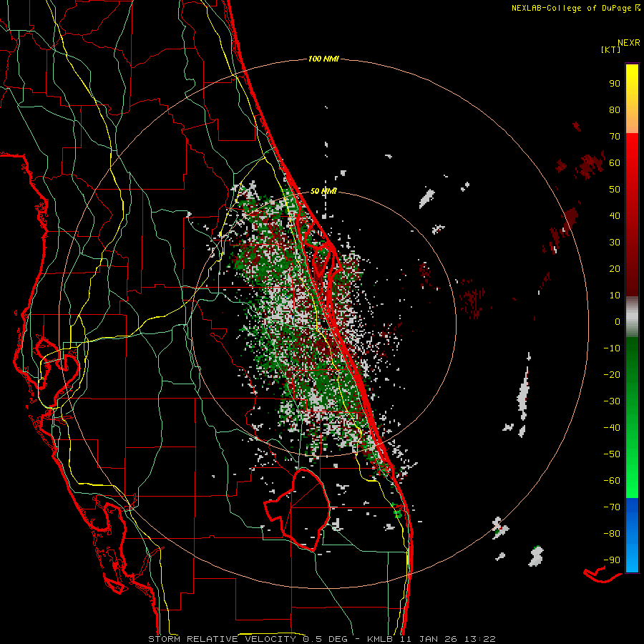Click the 30 value on the velocity scale
The image size is (644, 644).
point(615,243)
